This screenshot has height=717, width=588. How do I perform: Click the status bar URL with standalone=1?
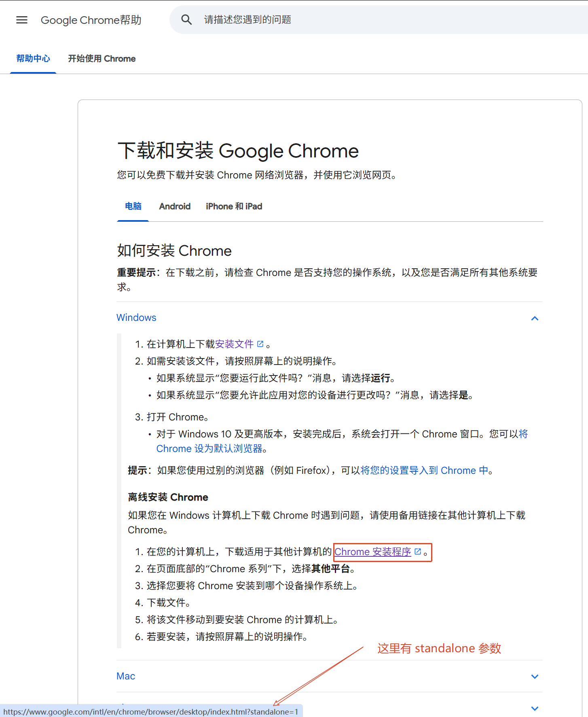click(x=151, y=712)
